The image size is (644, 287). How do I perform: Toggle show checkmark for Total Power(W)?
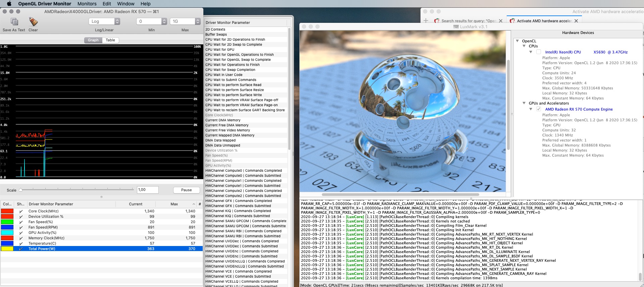point(21,249)
